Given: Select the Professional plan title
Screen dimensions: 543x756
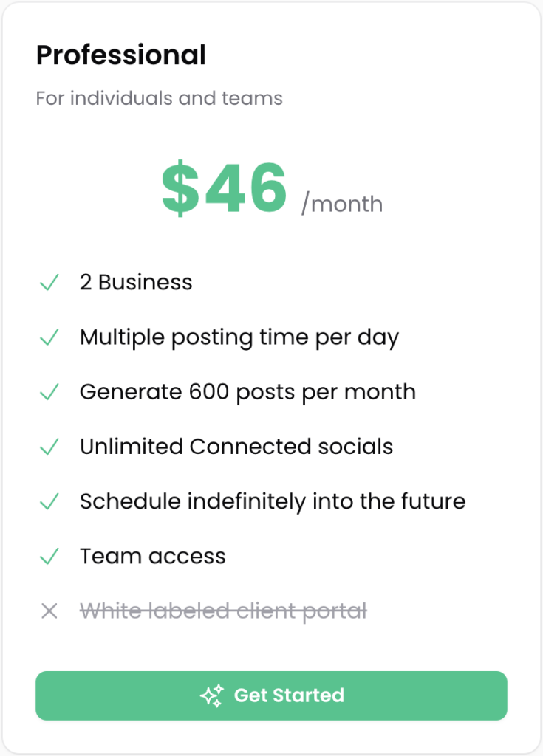Looking at the screenshot, I should [x=121, y=55].
